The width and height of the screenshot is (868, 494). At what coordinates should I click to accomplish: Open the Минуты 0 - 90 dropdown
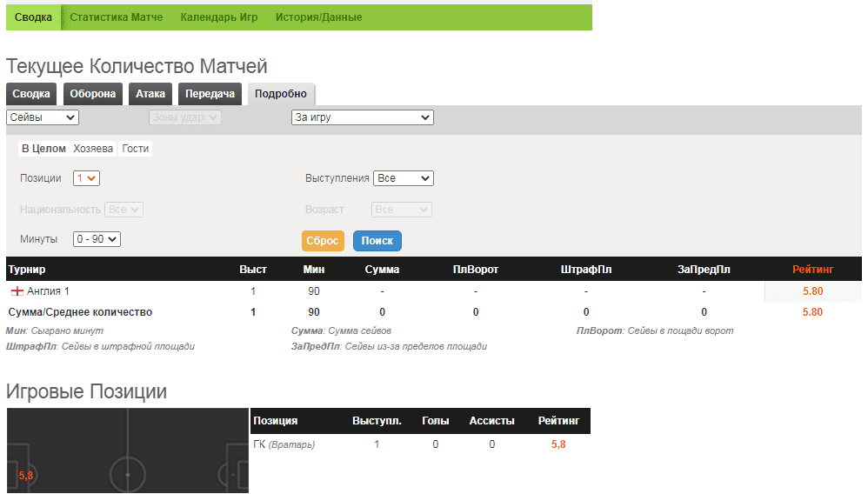97,239
